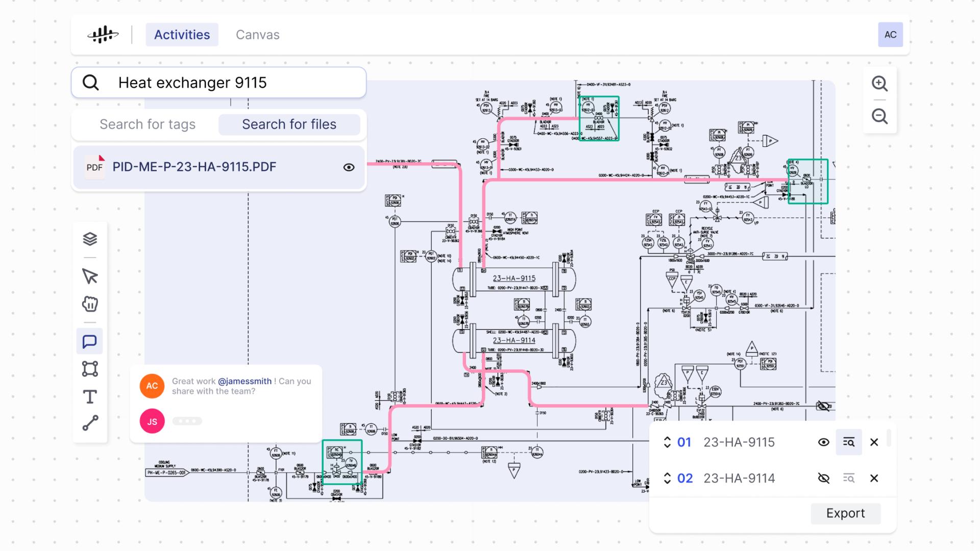
Task: Open the AC user avatar menu
Action: tap(890, 35)
